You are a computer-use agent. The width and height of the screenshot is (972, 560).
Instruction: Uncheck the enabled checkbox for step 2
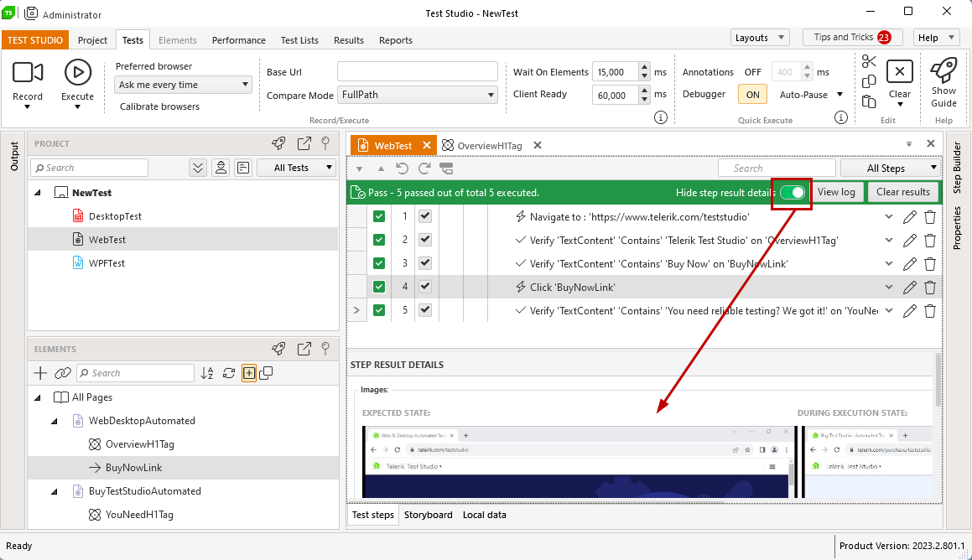[x=424, y=240]
